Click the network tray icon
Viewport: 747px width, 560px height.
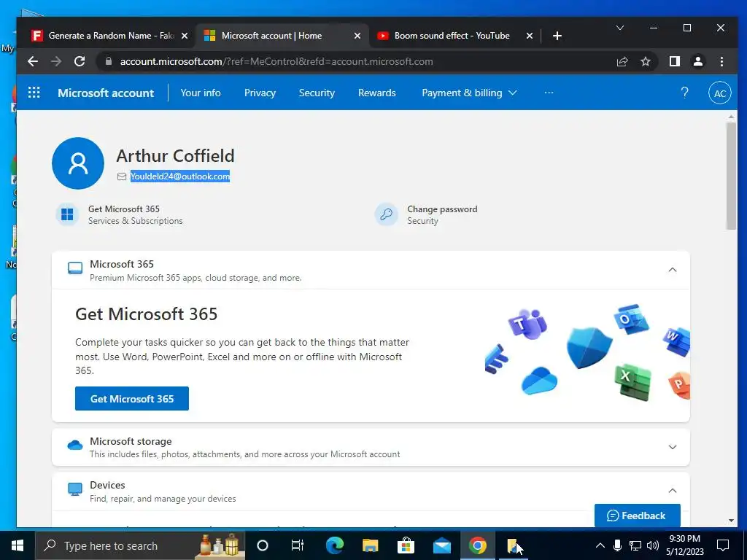635,545
